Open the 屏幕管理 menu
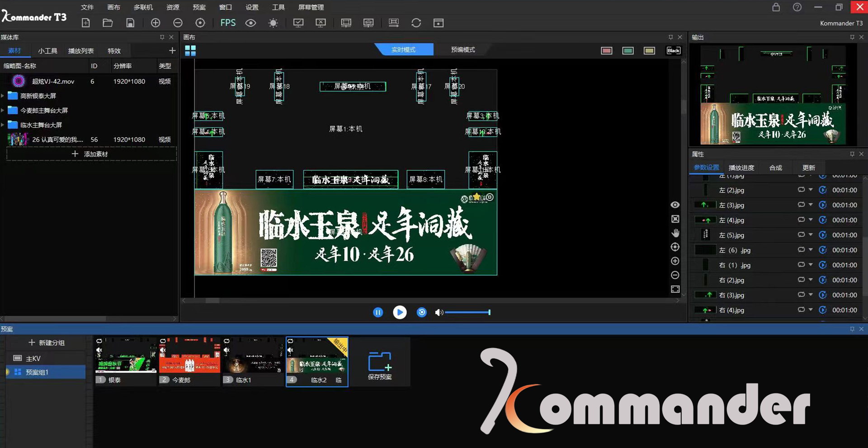The height and width of the screenshot is (448, 868). pyautogui.click(x=311, y=7)
